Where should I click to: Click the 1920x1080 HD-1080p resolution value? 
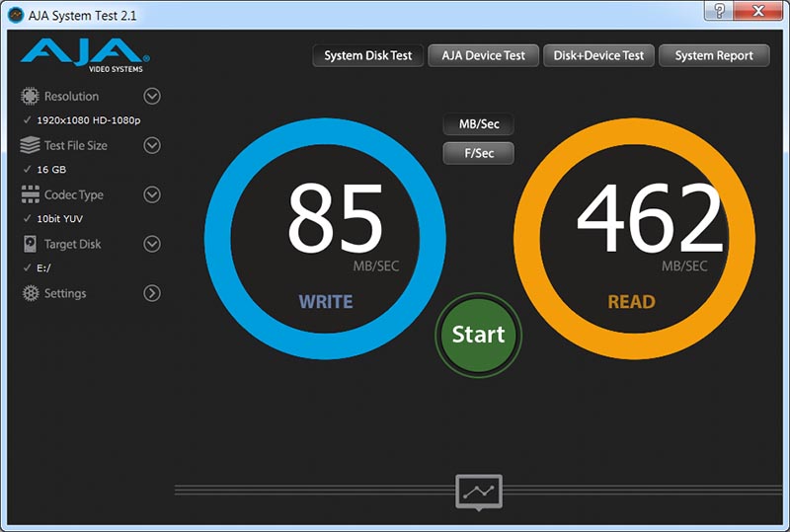point(88,120)
